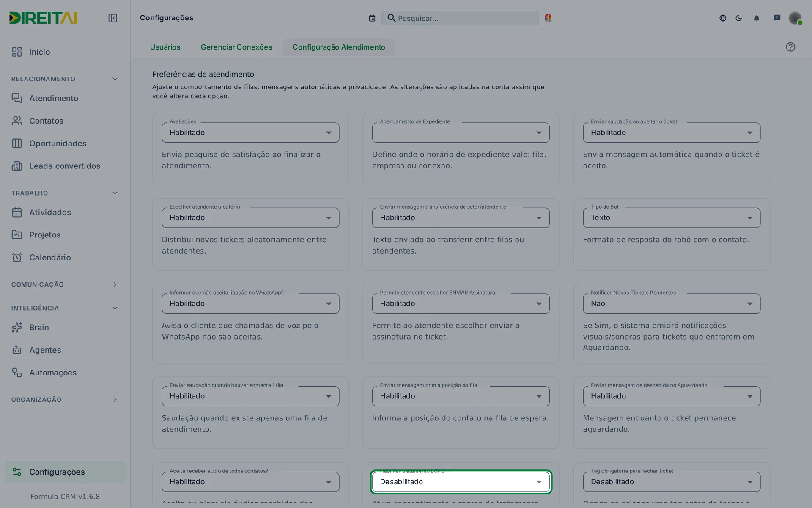Open Tag obrigatoria para fechar ticket dropdown
The image size is (812, 508).
[672, 482]
